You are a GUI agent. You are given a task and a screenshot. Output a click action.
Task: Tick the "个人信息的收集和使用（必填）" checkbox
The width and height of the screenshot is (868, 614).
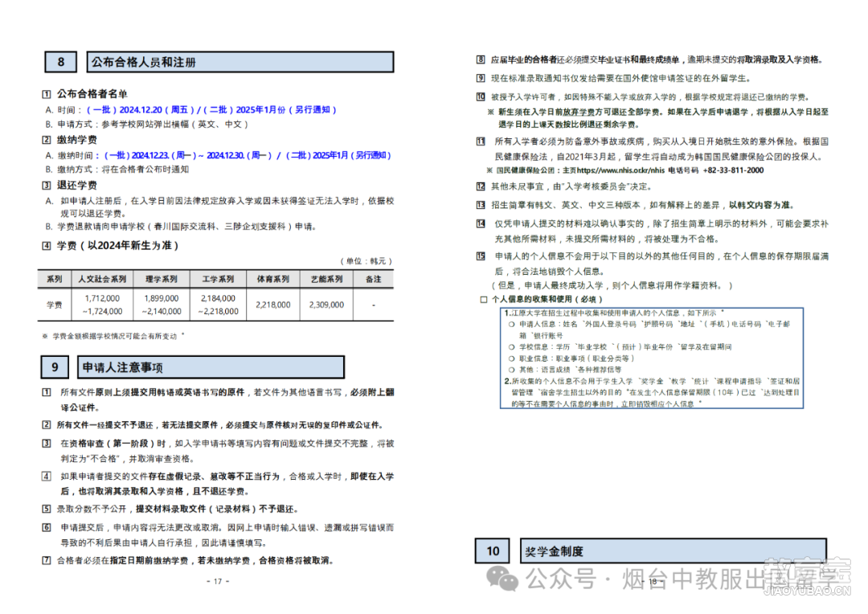click(483, 300)
